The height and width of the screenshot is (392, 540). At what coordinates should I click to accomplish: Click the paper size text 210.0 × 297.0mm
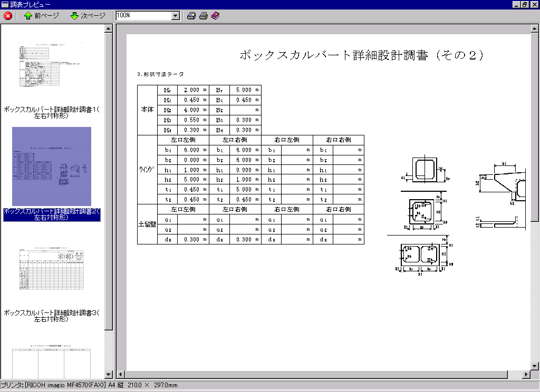[x=152, y=385]
